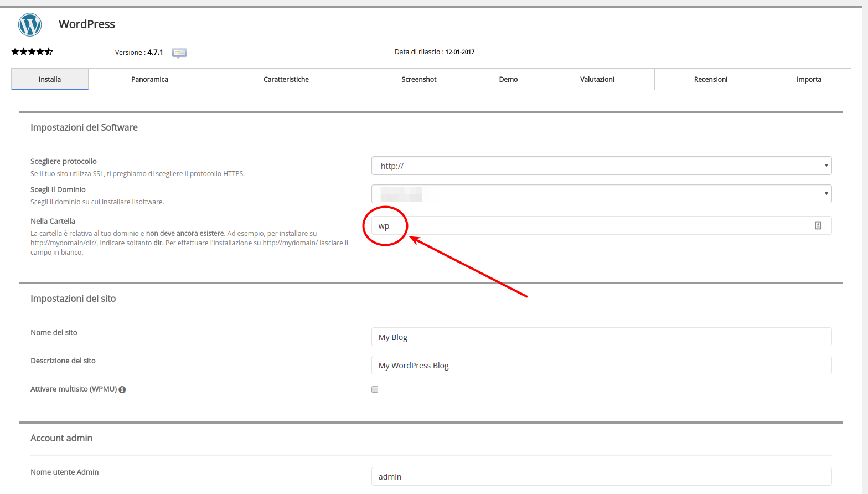Open the Demo tab
The image size is (868, 494).
[x=508, y=79]
